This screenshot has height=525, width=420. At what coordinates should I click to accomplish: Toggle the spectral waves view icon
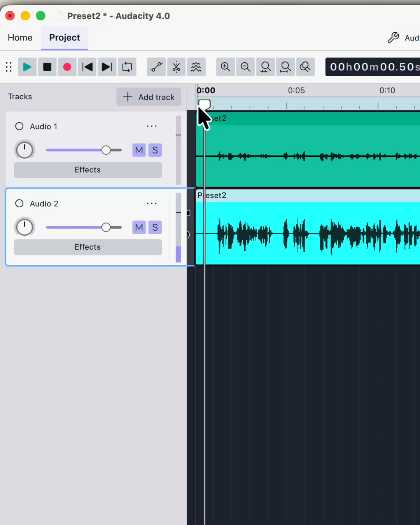point(196,67)
